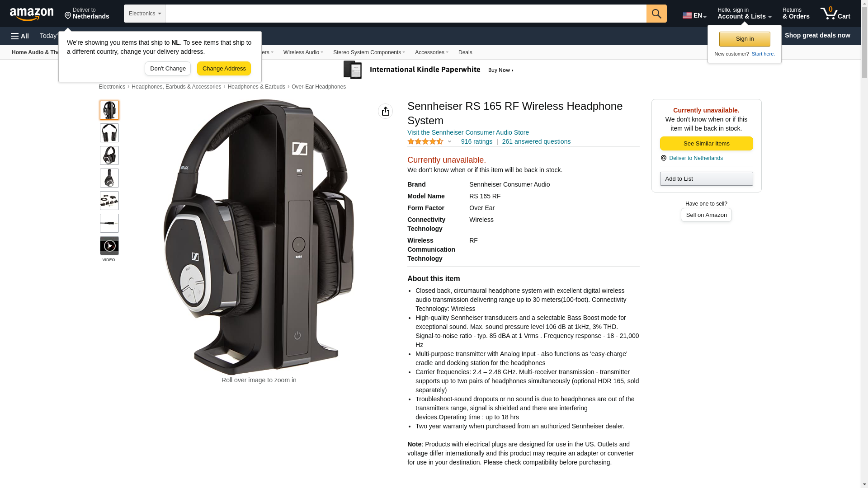The height and width of the screenshot is (488, 868).
Task: Click the Amazon logo
Action: point(32,14)
